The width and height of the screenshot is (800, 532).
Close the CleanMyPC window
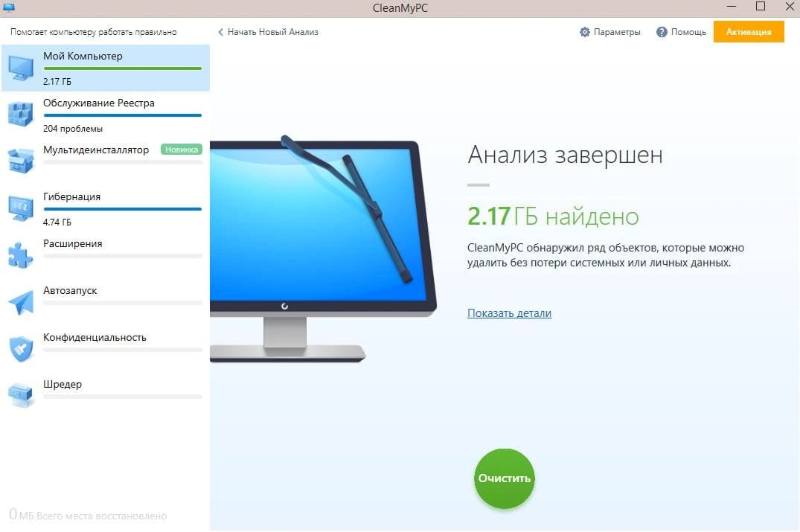[x=790, y=7]
